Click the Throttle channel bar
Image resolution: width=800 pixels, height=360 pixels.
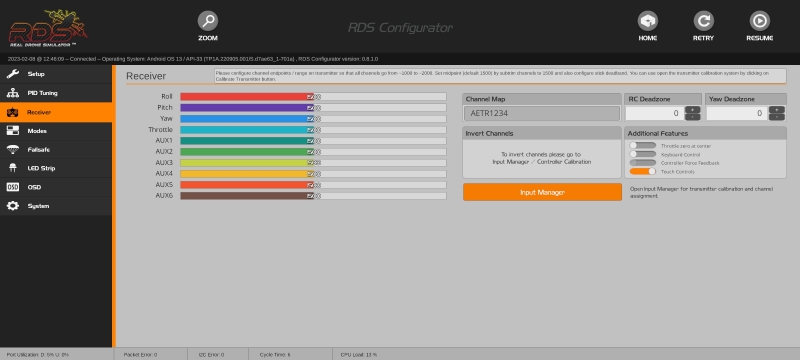(313, 130)
